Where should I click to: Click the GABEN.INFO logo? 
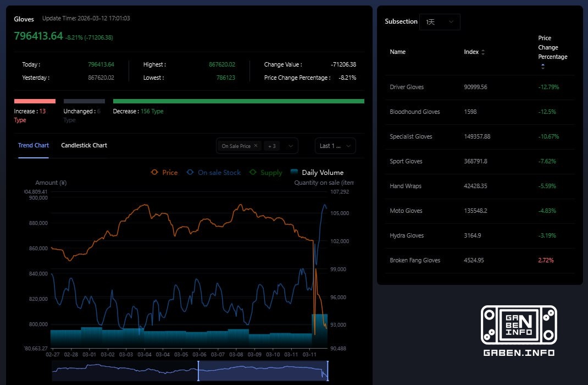tap(519, 331)
